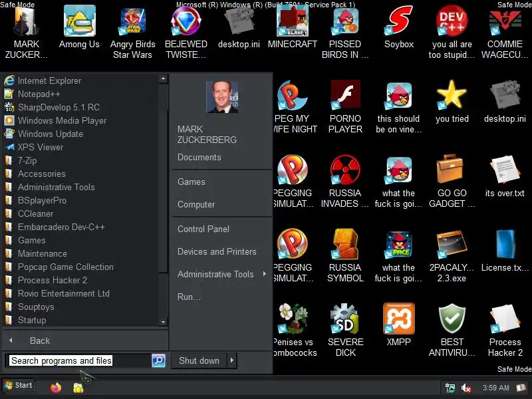Viewport: 532px width, 399px height.
Task: Expand the Administrative Tools submenu arrow
Action: point(265,274)
